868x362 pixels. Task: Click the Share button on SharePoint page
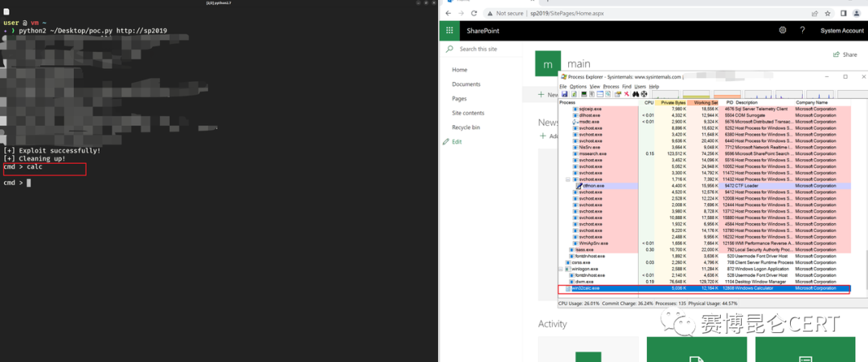pyautogui.click(x=845, y=55)
